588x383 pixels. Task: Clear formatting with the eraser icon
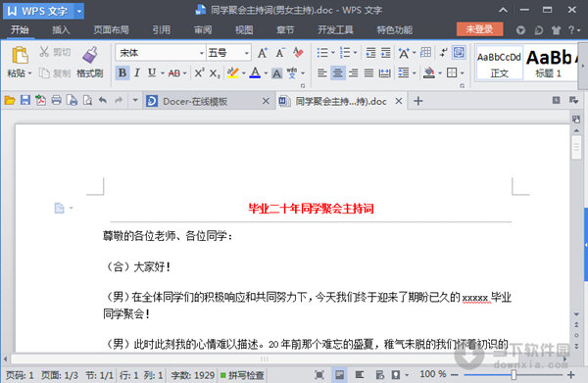click(299, 53)
